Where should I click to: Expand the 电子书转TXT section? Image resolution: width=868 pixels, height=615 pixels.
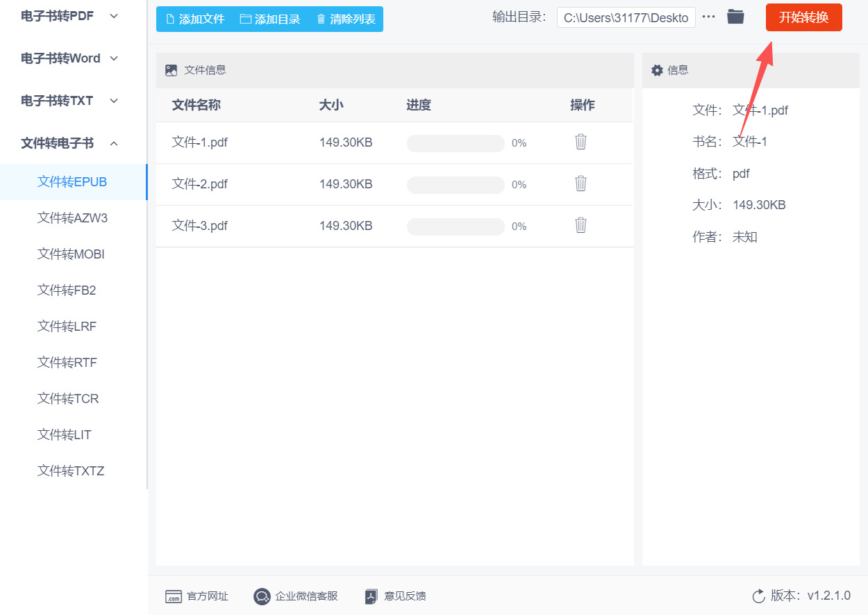tap(69, 101)
